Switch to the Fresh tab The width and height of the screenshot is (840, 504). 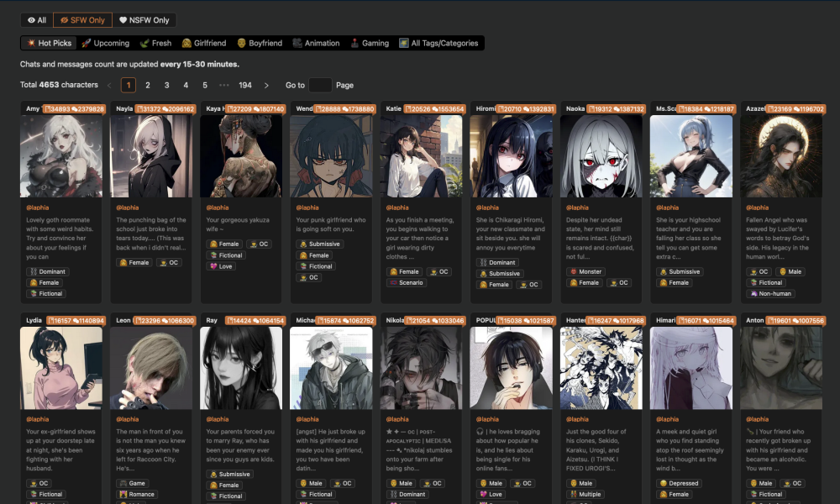click(156, 44)
